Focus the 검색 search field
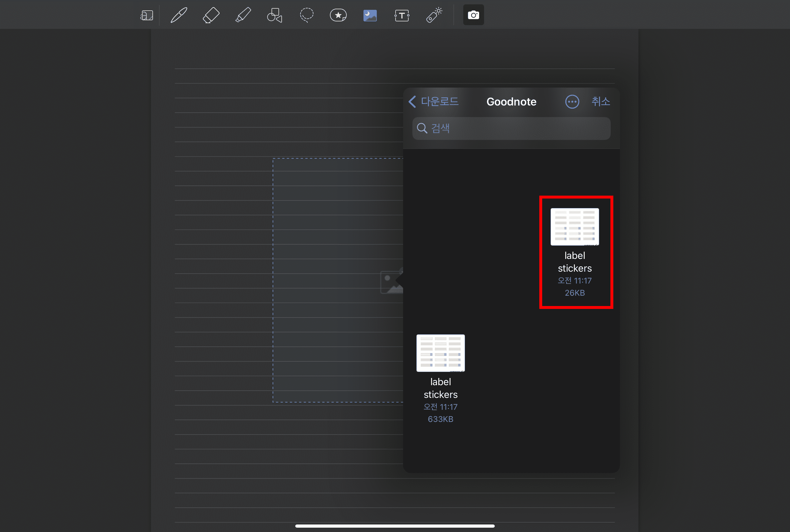 (511, 128)
